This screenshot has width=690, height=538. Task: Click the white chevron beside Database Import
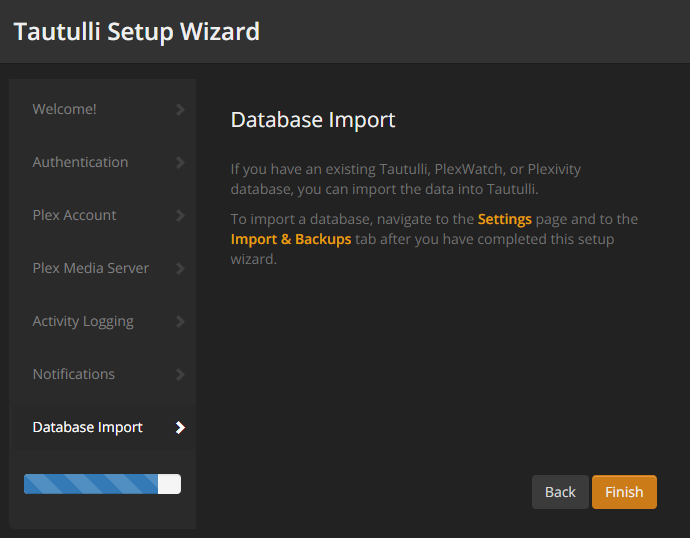coord(180,428)
